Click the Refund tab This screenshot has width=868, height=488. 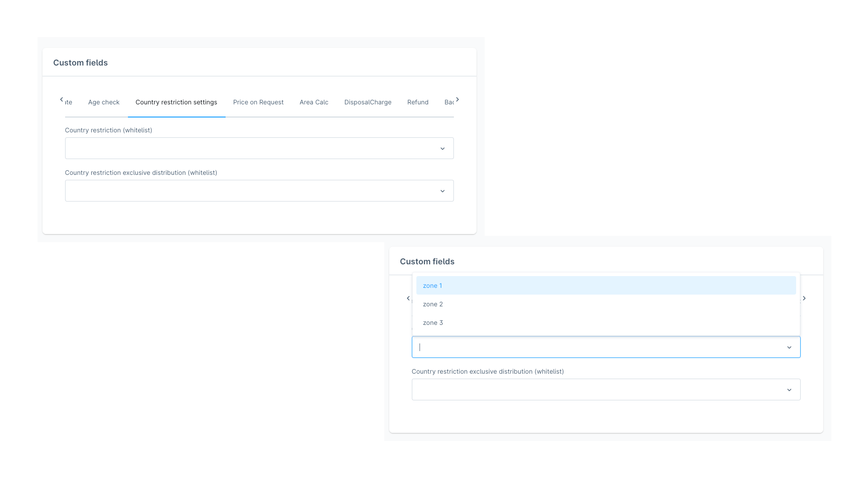[x=418, y=102]
